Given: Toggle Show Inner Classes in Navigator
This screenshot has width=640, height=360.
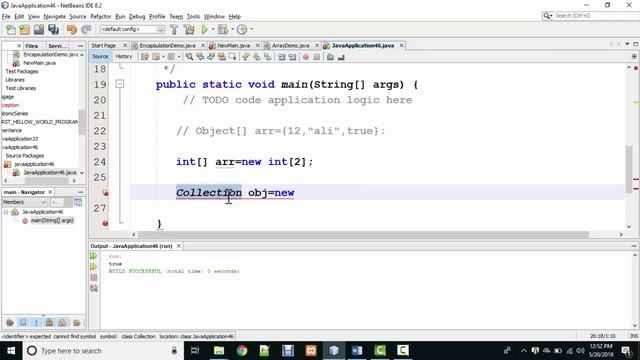Looking at the screenshot, I should click(62, 322).
